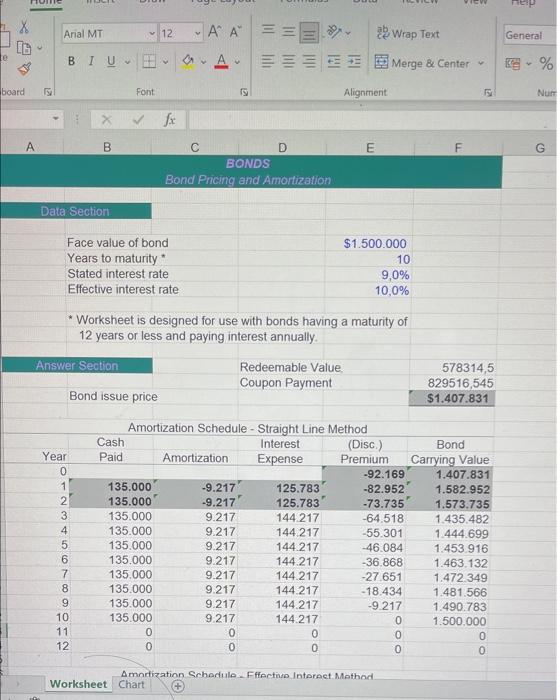Open the Help ribbon tab
The image size is (557, 700).
522,3
